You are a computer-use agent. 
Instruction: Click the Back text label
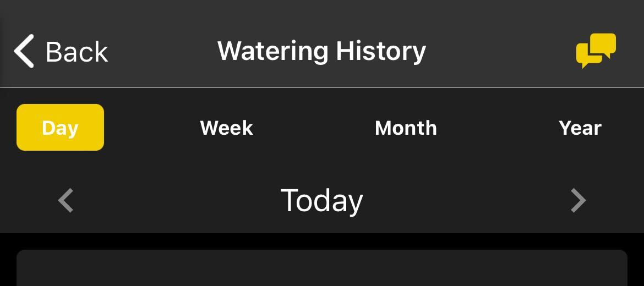click(77, 52)
